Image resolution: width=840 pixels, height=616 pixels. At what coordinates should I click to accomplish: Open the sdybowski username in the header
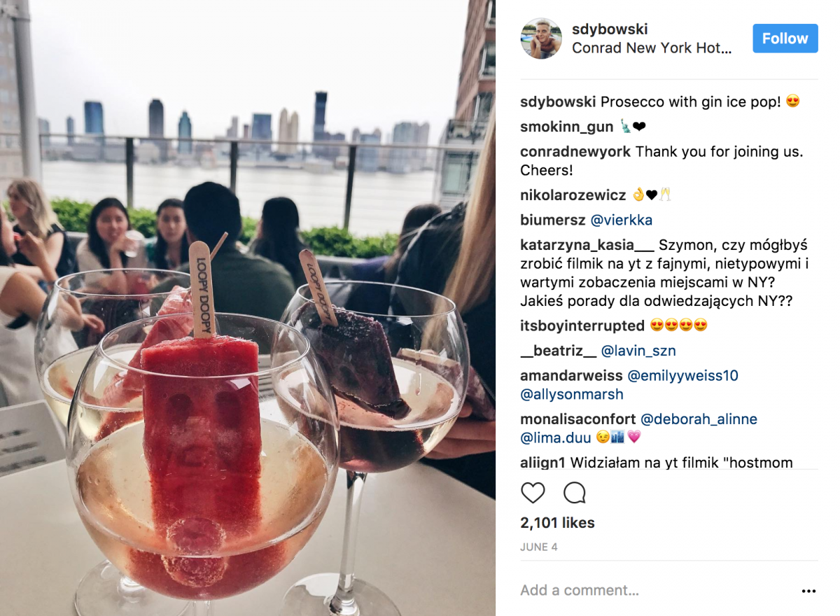click(610, 29)
